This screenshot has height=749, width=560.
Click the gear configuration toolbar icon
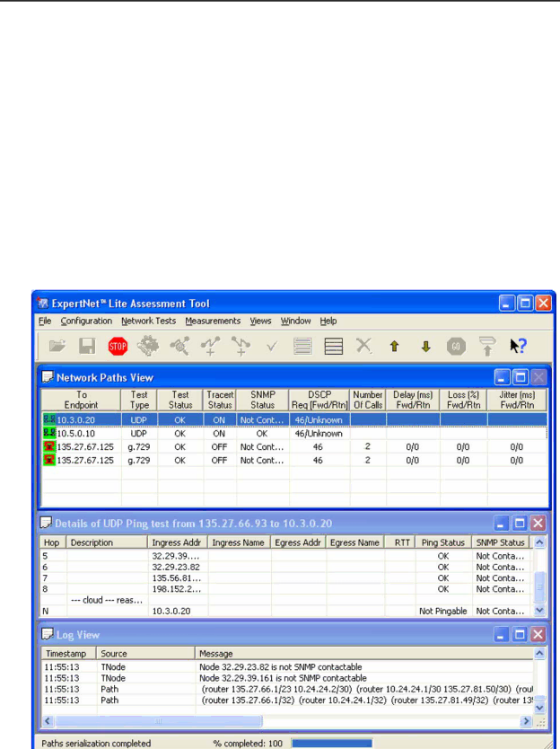click(x=148, y=346)
